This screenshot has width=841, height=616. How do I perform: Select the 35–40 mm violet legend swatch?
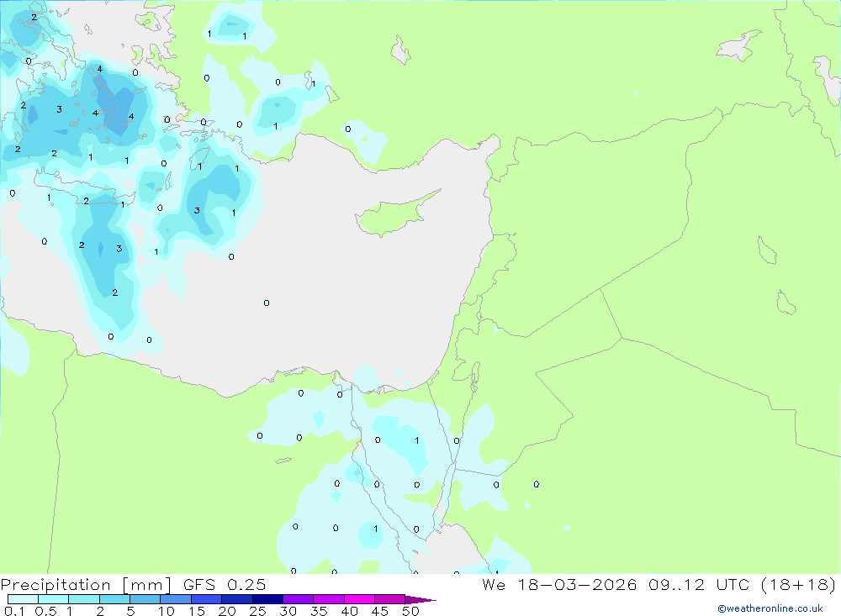pyautogui.click(x=329, y=599)
